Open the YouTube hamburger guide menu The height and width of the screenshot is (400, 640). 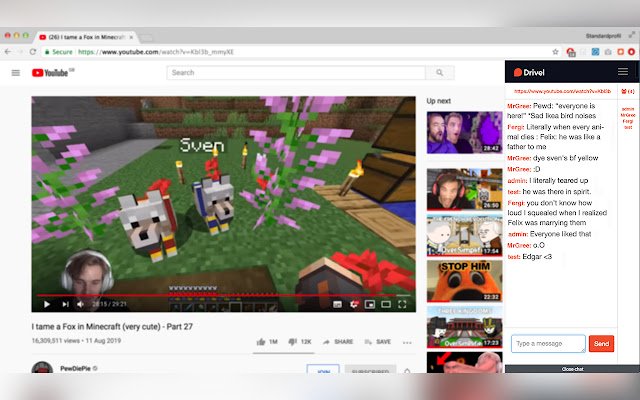click(16, 73)
